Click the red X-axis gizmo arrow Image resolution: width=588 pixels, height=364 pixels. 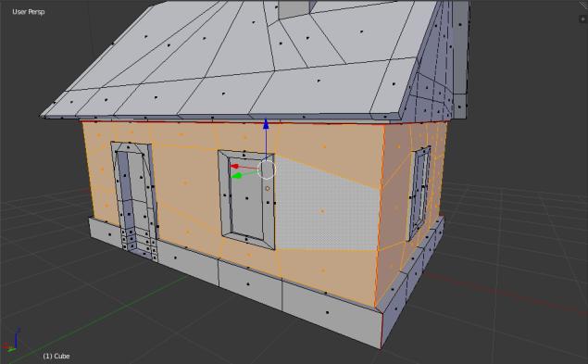235,166
